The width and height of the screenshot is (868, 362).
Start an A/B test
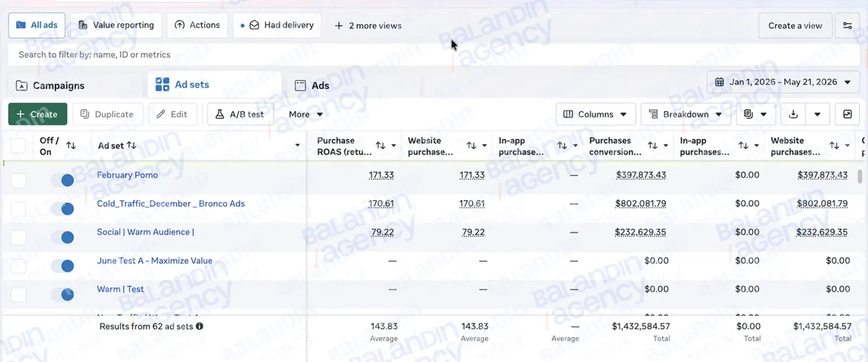(x=240, y=114)
